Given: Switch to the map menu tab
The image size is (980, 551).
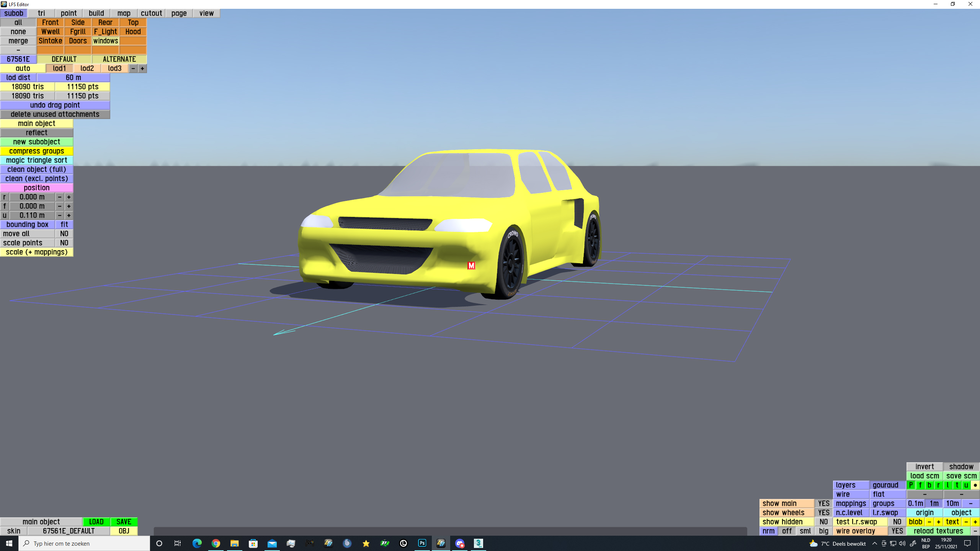Looking at the screenshot, I should [x=124, y=13].
